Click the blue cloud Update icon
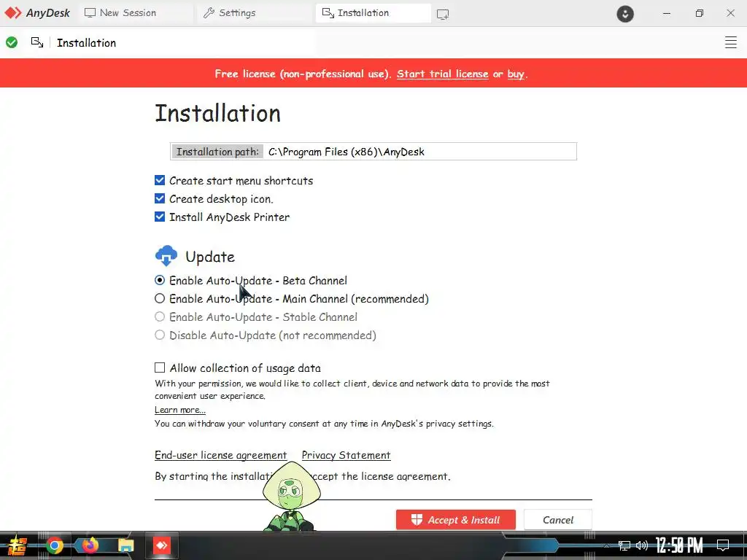Screen dimensions: 747x560 (x=166, y=256)
